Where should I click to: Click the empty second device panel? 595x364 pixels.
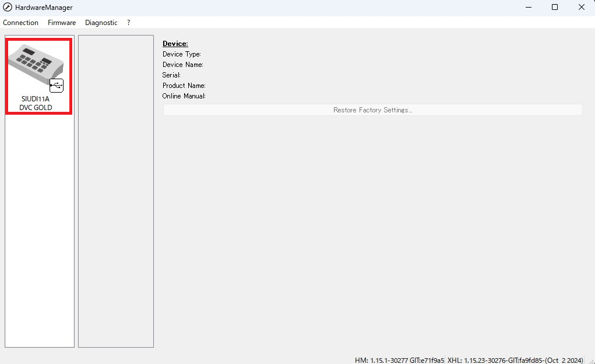point(116,191)
